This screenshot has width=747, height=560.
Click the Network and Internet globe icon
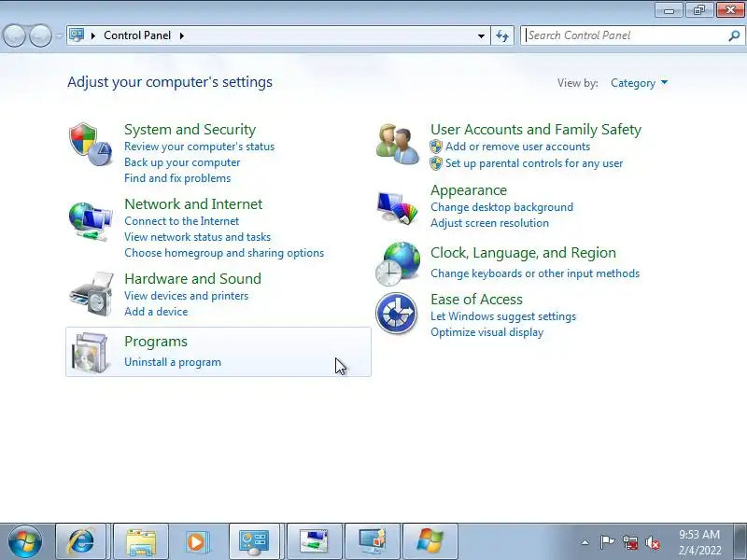(x=91, y=222)
